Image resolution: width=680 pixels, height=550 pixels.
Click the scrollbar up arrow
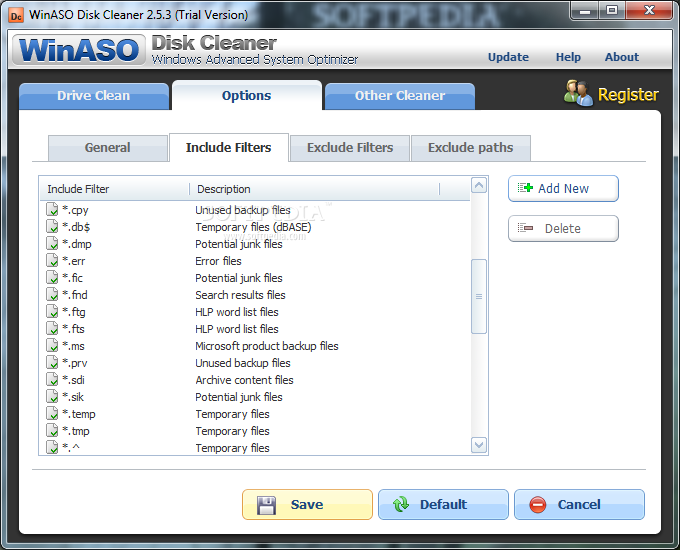(479, 186)
